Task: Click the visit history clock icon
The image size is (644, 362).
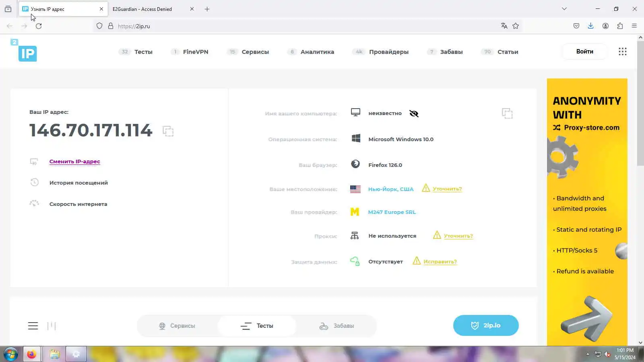Action: pos(34,182)
